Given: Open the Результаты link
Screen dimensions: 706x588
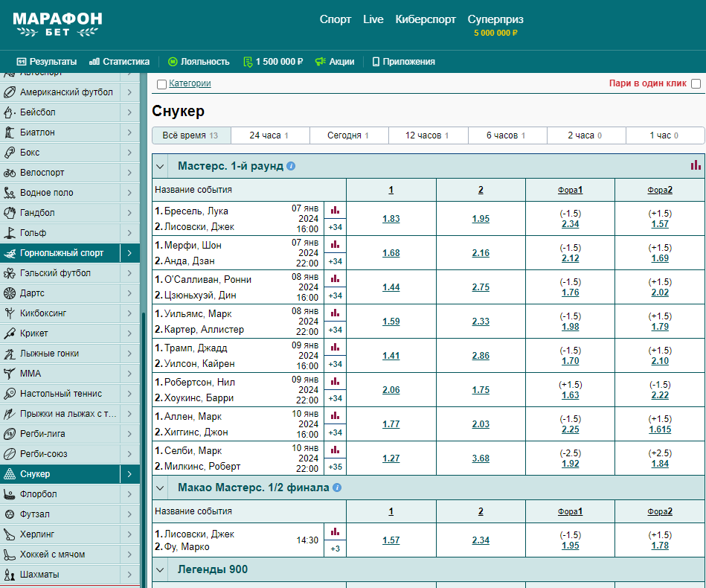Looking at the screenshot, I should click(x=47, y=62).
